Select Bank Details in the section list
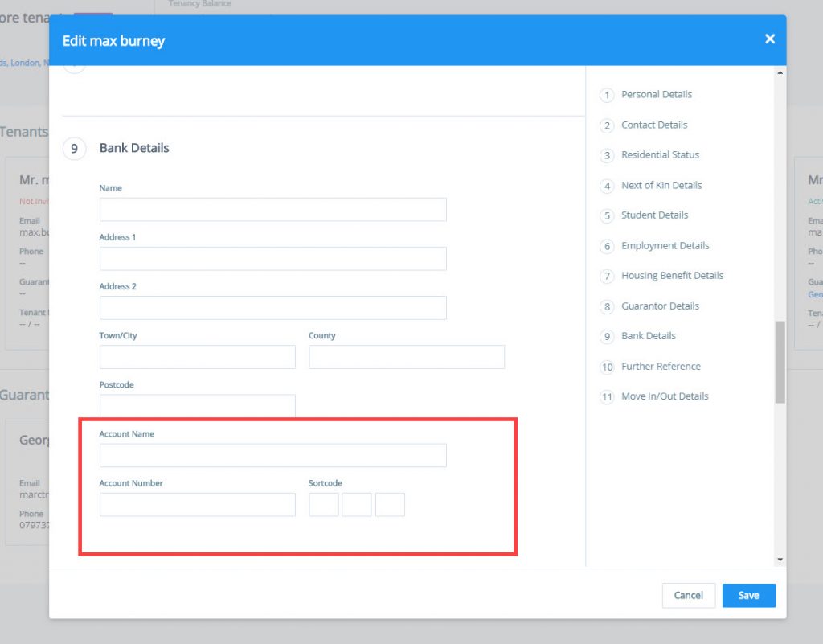 click(x=649, y=336)
